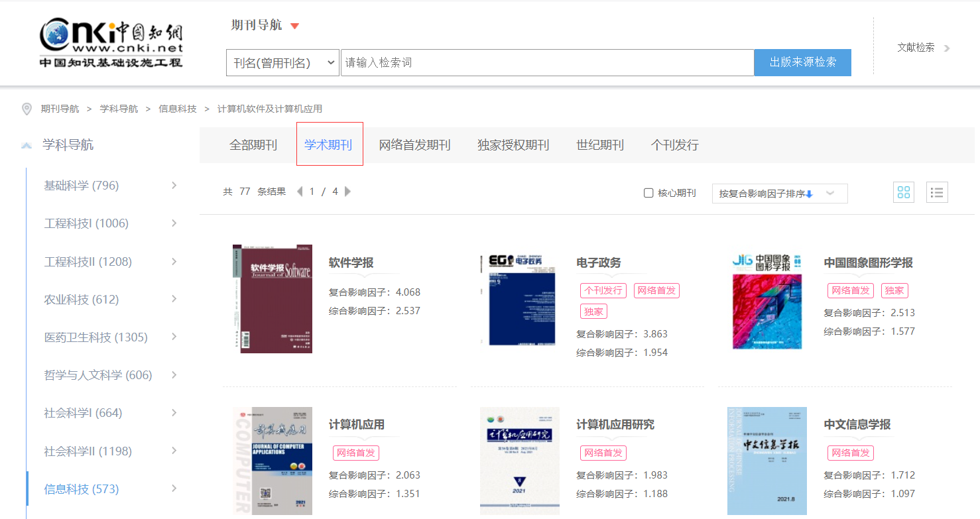Open the 按复合影响因子排序 sort dropdown
Image resolution: width=980 pixels, height=519 pixels.
pyautogui.click(x=779, y=193)
